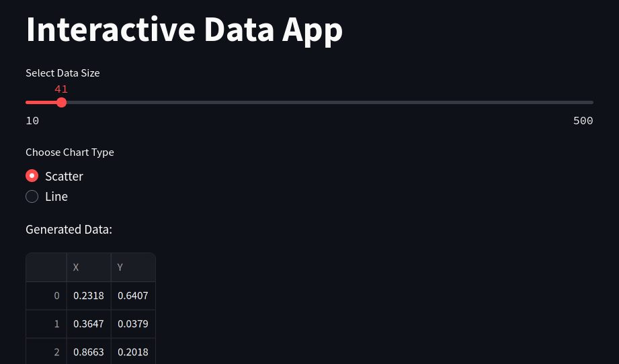The width and height of the screenshot is (619, 364).
Task: Click the gray unfilled slider track
Action: pos(329,102)
